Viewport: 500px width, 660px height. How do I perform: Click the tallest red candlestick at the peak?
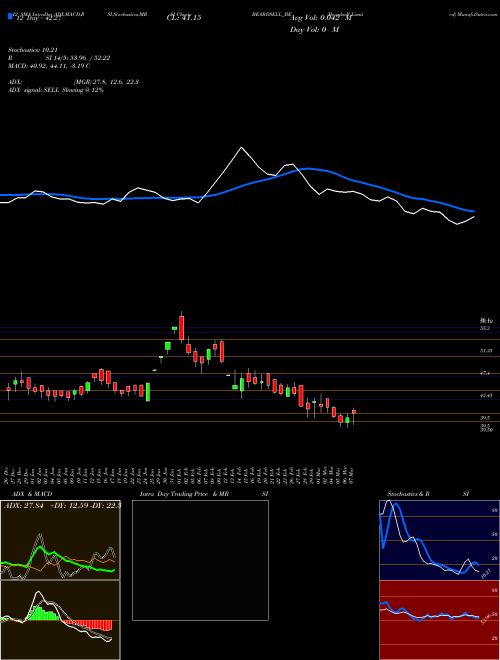click(181, 327)
